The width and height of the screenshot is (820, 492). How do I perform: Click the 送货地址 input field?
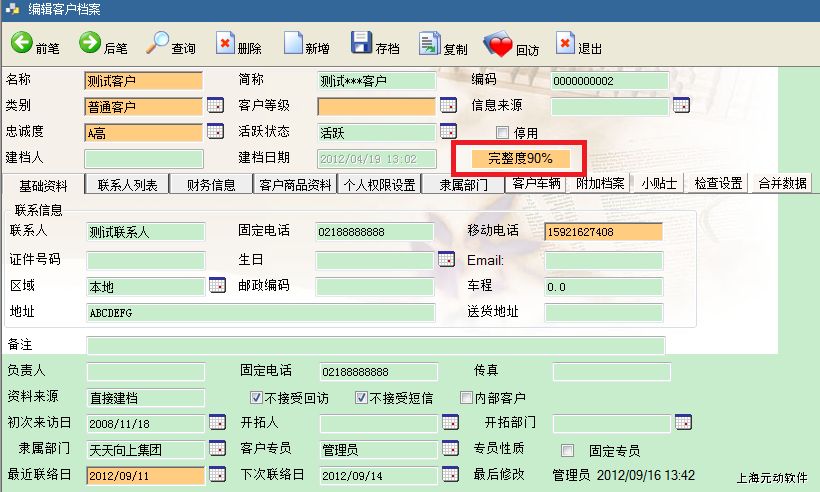[603, 313]
